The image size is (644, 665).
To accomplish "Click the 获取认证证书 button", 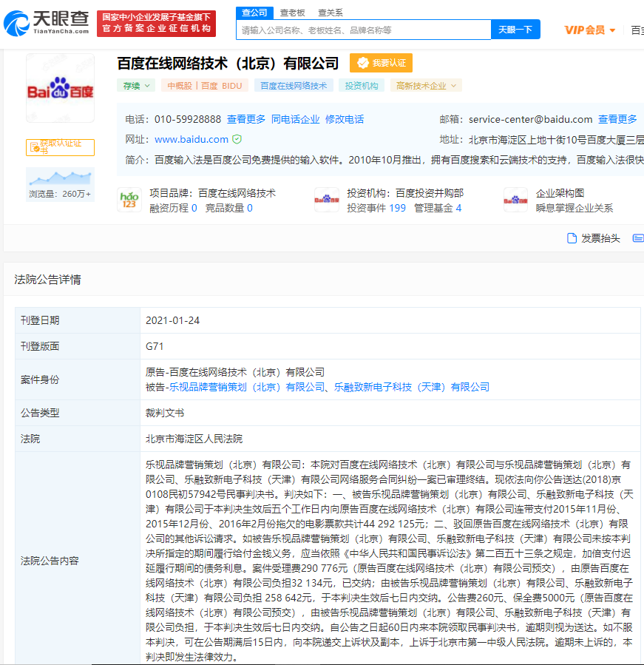I will tap(60, 148).
